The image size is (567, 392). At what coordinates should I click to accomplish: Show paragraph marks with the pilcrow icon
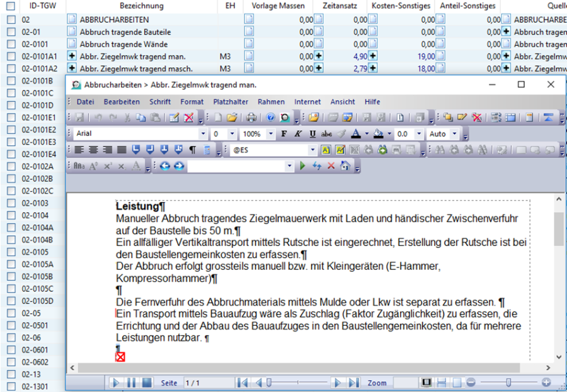(193, 150)
